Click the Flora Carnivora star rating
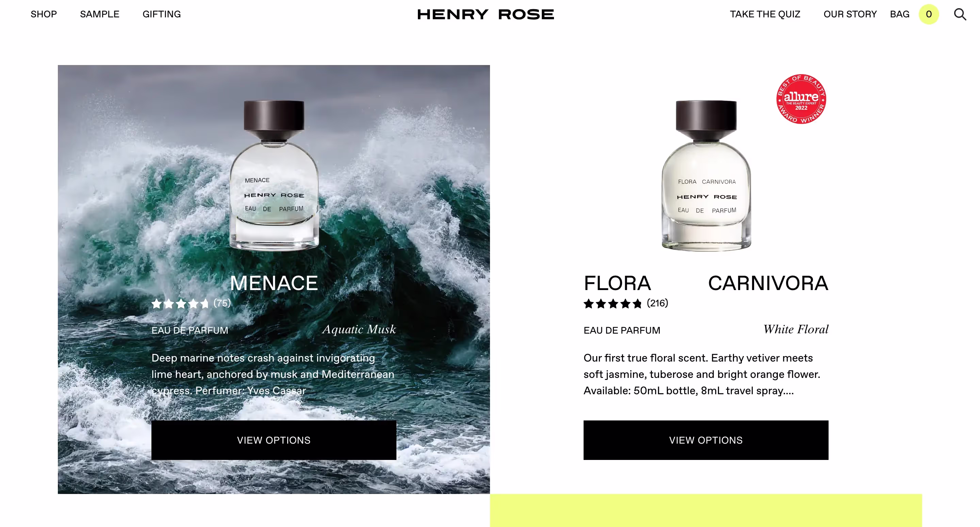 [x=612, y=304]
